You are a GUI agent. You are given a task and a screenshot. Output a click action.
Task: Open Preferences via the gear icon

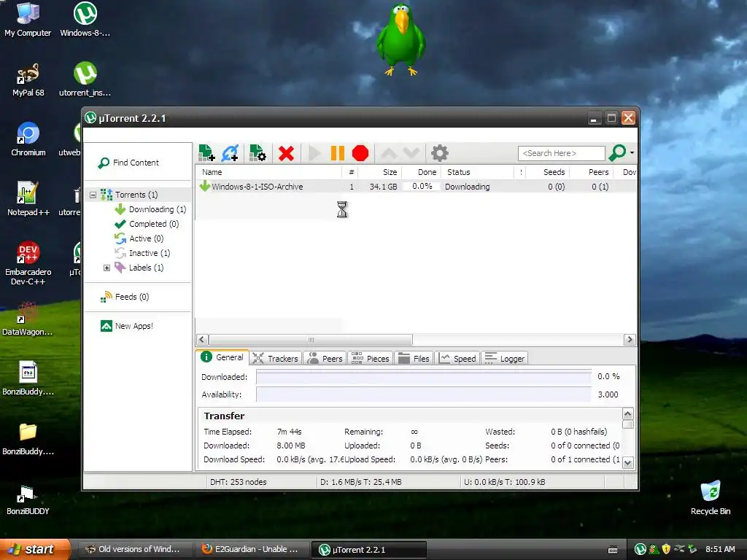pos(440,153)
